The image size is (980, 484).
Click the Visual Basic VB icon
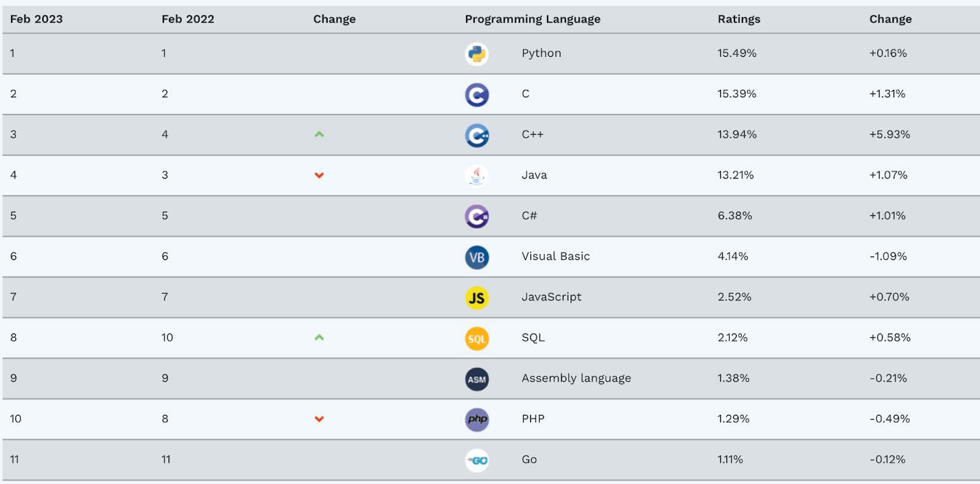tap(477, 257)
